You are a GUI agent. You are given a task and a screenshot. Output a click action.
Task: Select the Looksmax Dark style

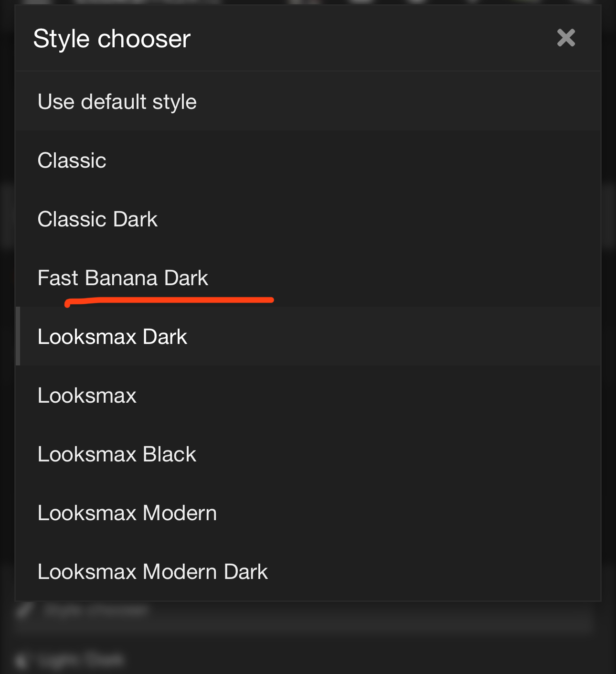tap(112, 337)
